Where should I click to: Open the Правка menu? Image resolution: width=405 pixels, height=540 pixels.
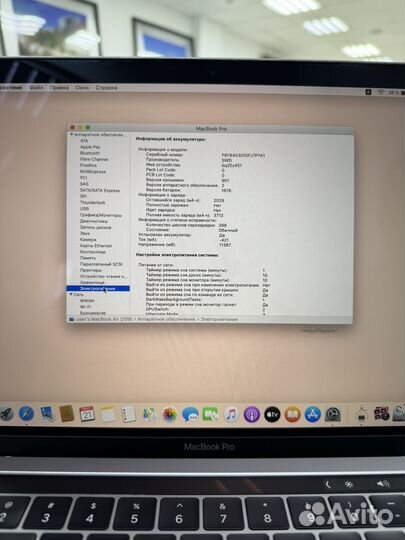coord(59,87)
